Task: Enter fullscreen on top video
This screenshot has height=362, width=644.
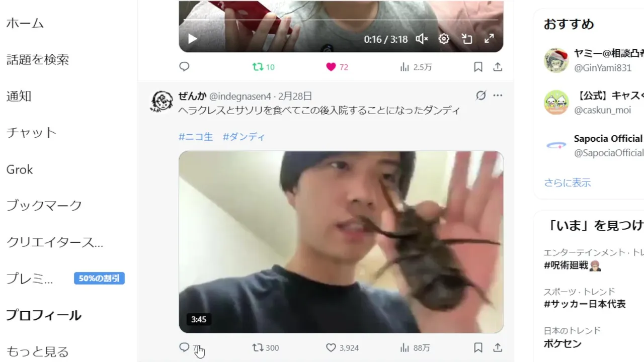Action: 489,39
